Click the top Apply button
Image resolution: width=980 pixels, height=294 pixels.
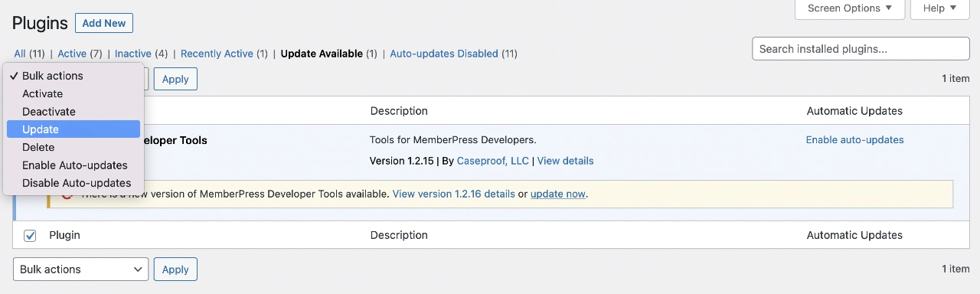[x=175, y=79]
